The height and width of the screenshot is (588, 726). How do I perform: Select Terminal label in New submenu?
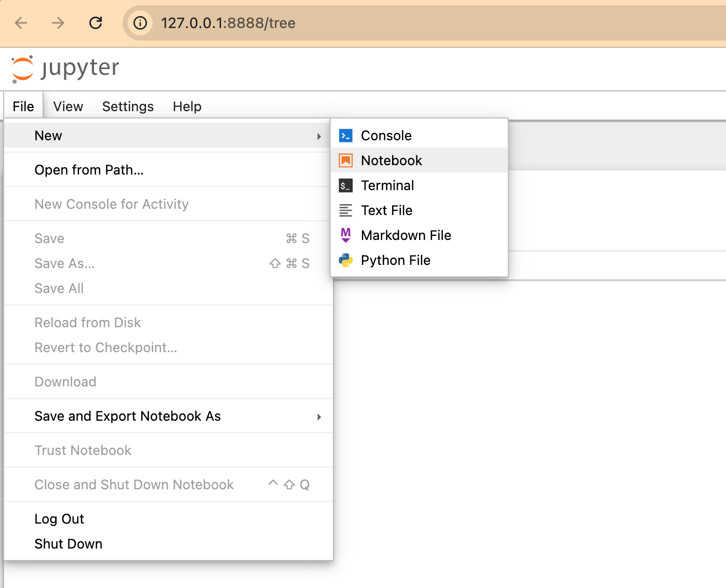point(387,185)
